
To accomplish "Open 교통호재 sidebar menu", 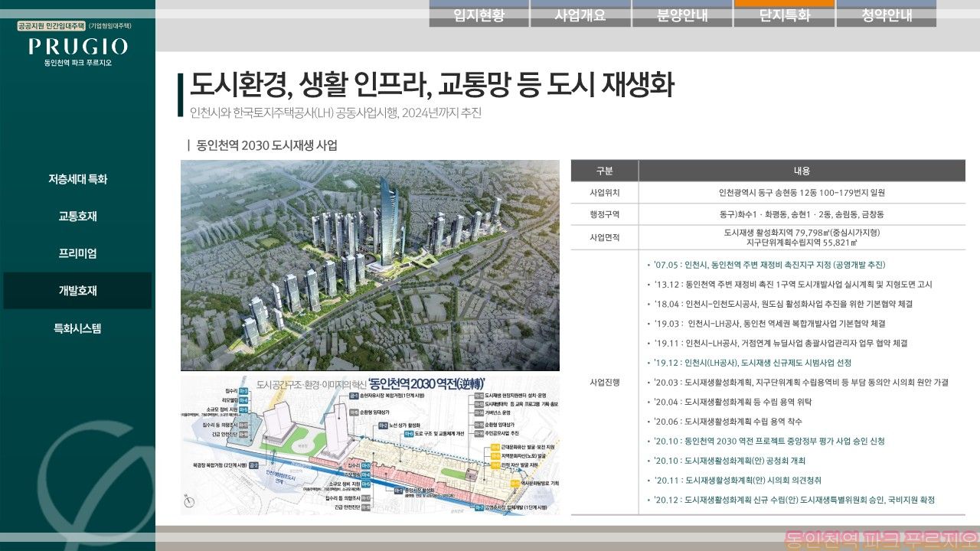I will 77,217.
